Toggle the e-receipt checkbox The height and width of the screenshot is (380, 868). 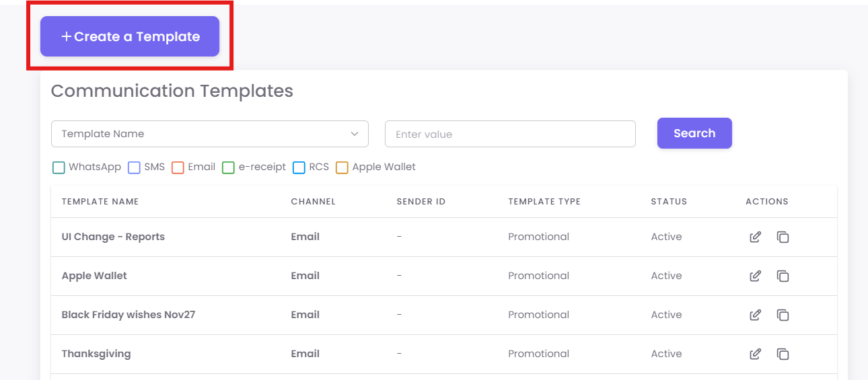[x=228, y=167]
